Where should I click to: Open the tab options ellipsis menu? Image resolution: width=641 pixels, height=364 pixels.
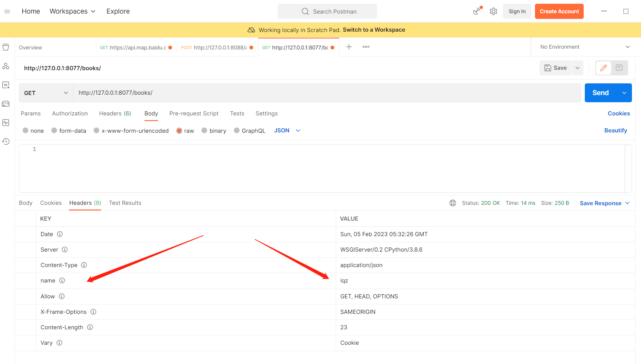[x=366, y=47]
